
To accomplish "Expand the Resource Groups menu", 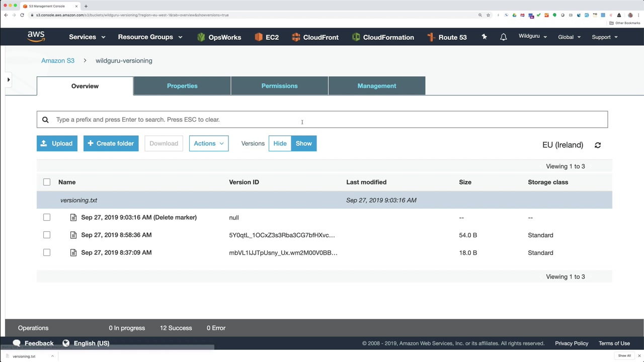I will pos(150,37).
